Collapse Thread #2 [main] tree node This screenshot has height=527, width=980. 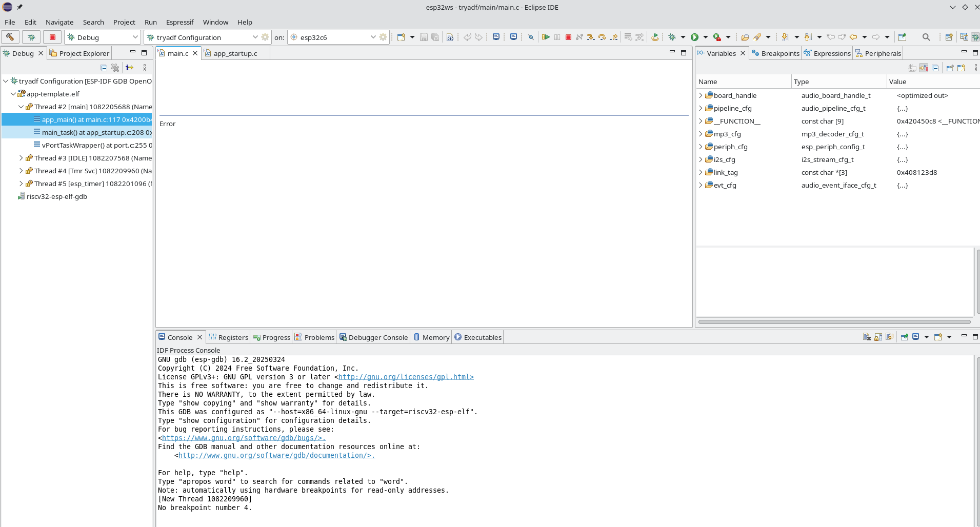coord(21,107)
